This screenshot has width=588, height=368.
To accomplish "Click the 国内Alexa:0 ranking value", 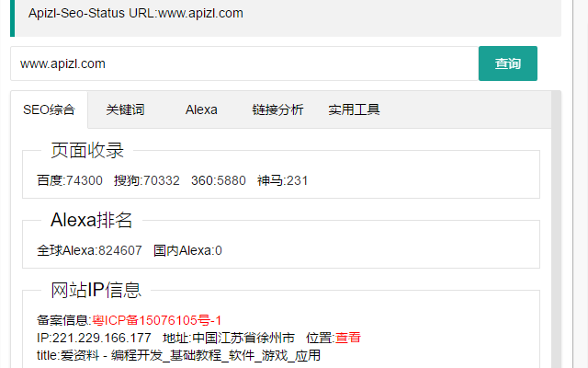I will pyautogui.click(x=187, y=250).
